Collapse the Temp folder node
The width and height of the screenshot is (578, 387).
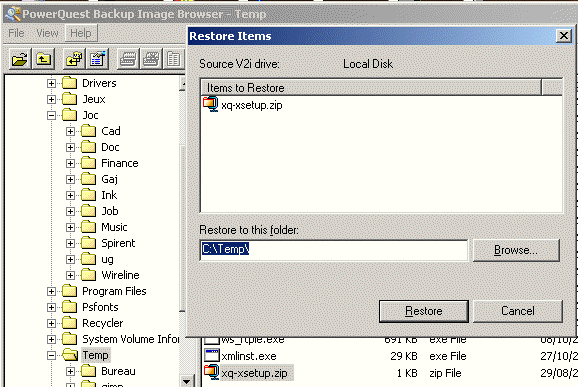(x=51, y=355)
